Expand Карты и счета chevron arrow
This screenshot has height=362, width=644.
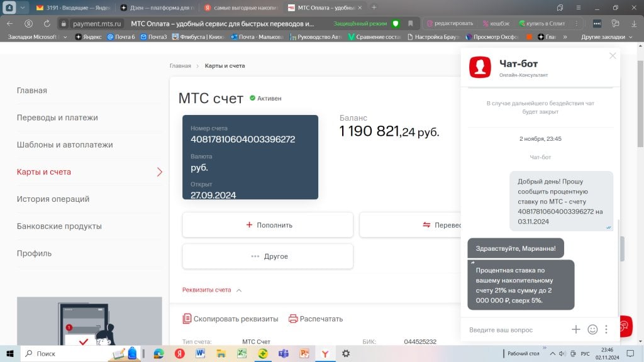160,172
